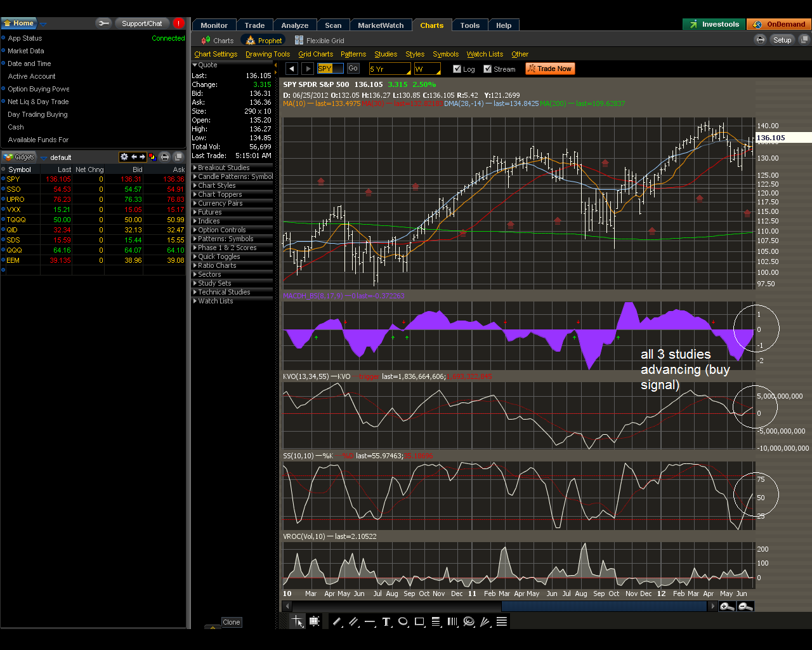This screenshot has height=650, width=812.
Task: Open the default watchlist dropdown arrow
Action: point(44,157)
